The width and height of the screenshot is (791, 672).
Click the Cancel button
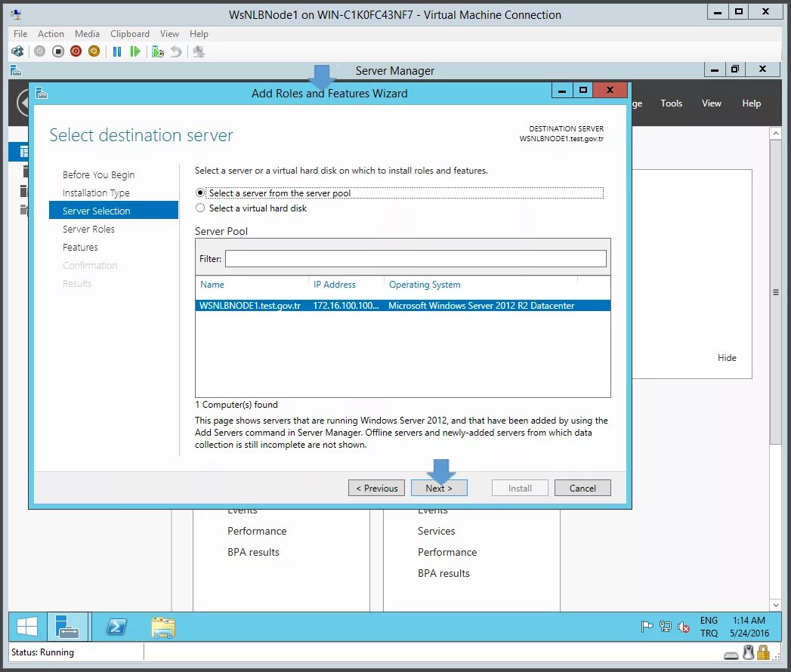pos(582,488)
